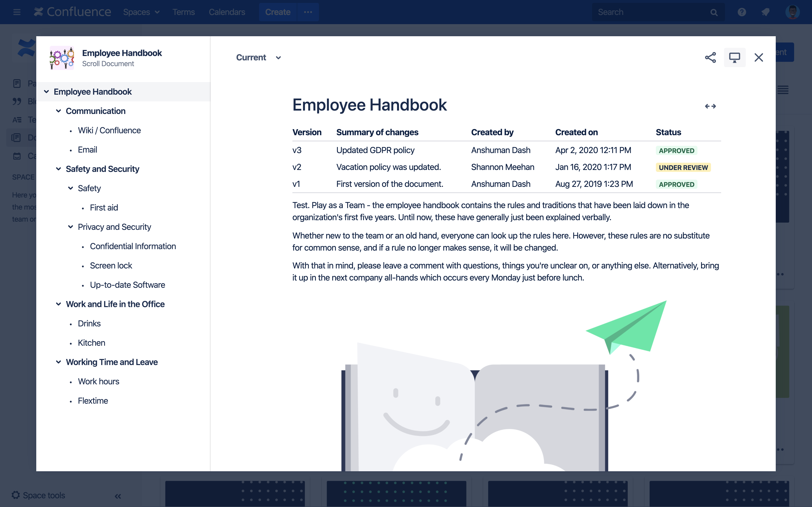Click the expand width arrows icon
812x507 pixels.
tap(710, 106)
